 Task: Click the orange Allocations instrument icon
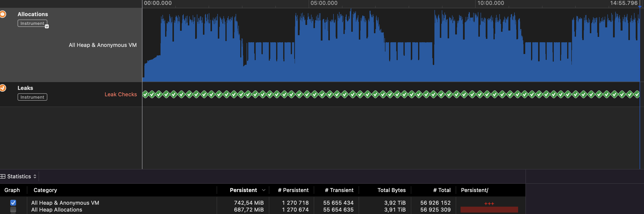pos(2,14)
